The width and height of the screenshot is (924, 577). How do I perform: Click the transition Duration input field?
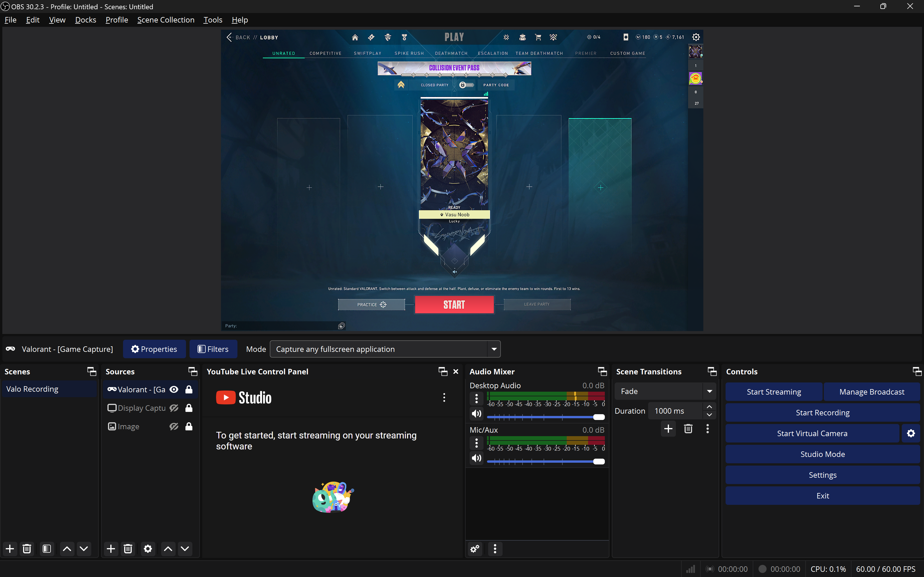[x=676, y=411]
